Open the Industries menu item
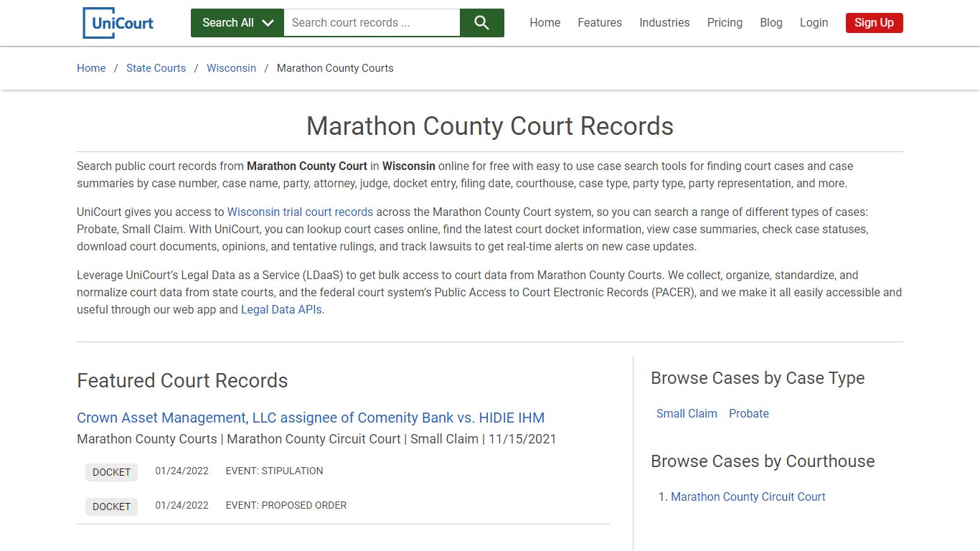 [664, 23]
